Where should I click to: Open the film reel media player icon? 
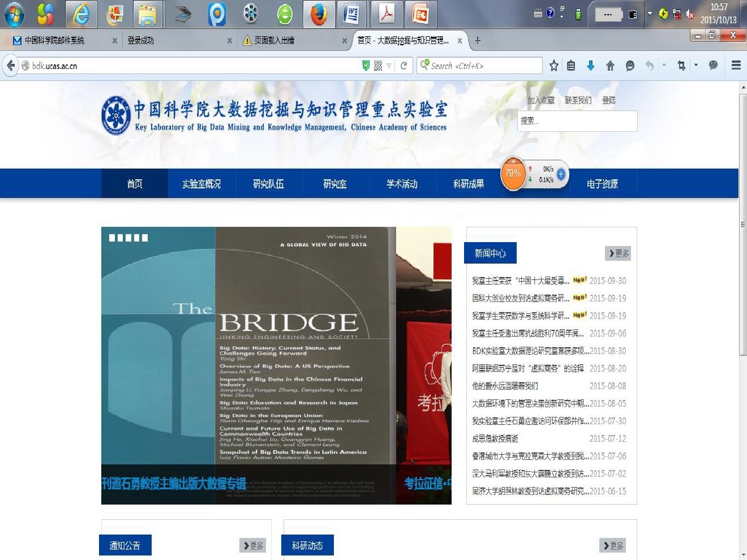251,14
